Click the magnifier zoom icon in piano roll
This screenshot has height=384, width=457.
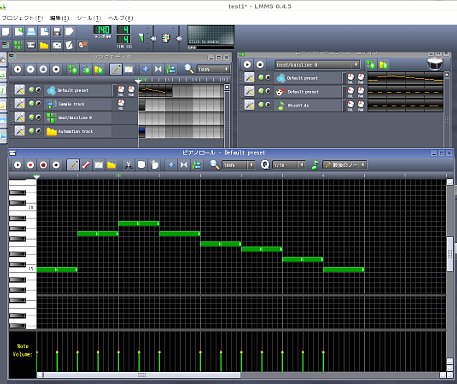pos(215,165)
